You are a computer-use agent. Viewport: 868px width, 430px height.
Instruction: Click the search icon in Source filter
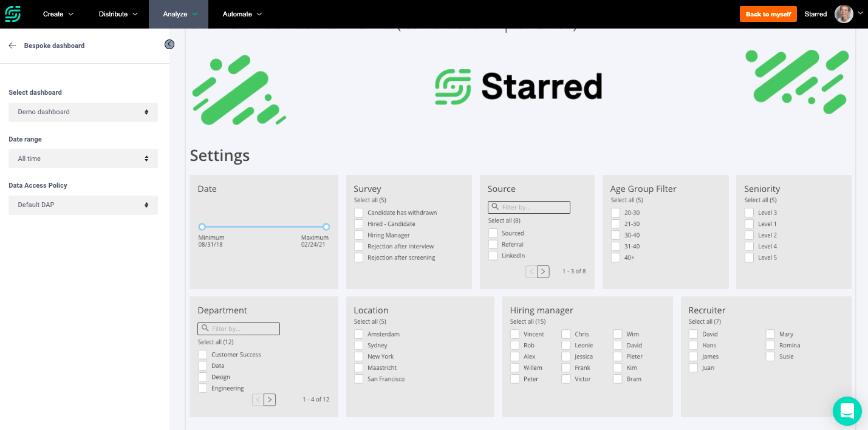pyautogui.click(x=495, y=207)
